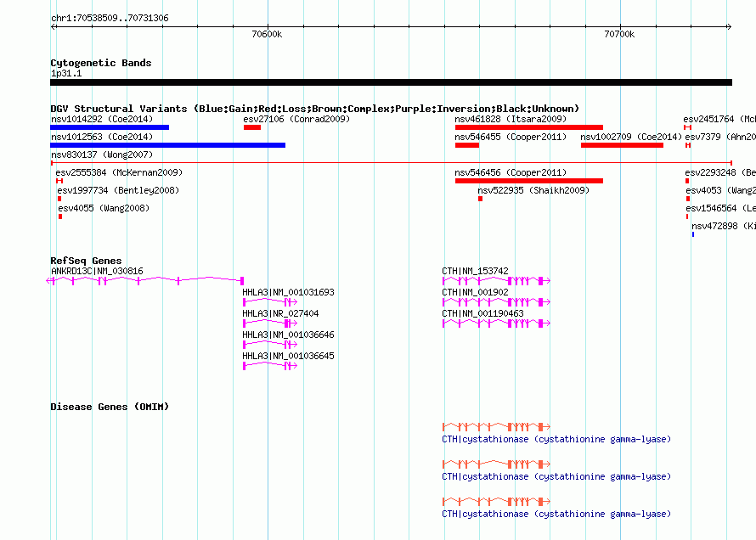The width and height of the screenshot is (756, 540).
Task: Click the esv4053 variant label
Action: [721, 190]
